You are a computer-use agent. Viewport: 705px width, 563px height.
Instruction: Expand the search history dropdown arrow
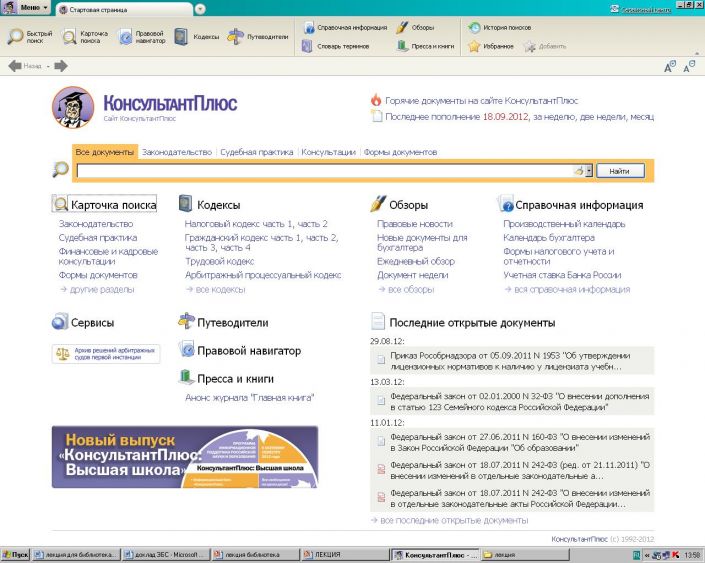coord(589,170)
